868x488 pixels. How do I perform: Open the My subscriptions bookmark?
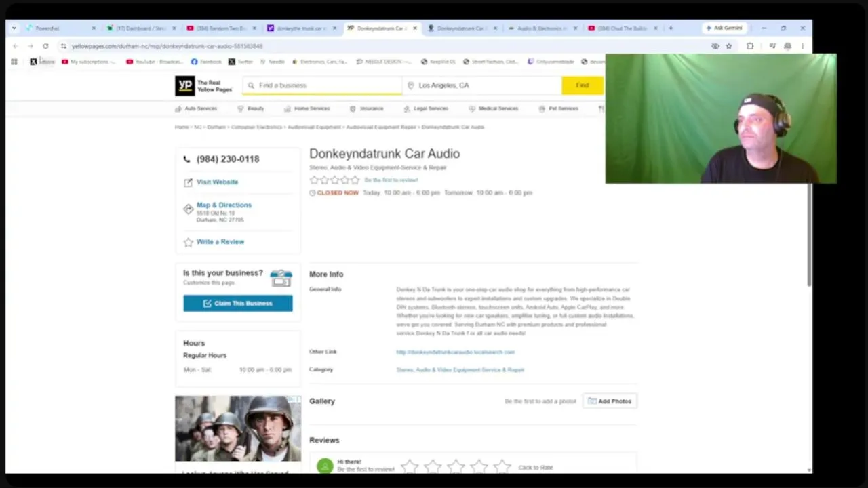88,62
